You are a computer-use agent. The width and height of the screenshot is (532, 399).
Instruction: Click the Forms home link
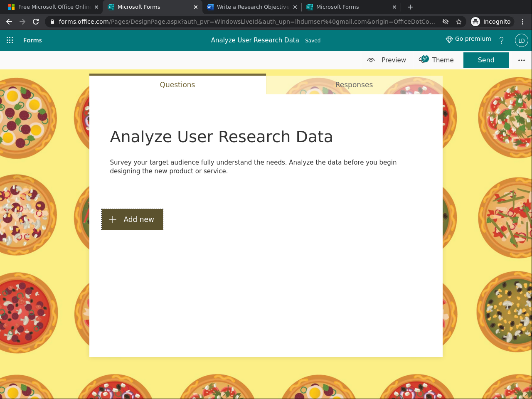click(32, 40)
